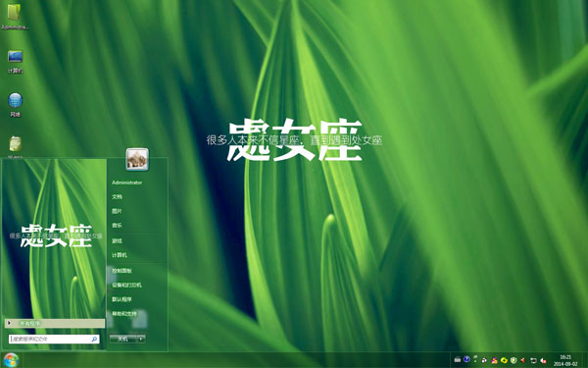Expand 所有程序 in the Start menu
This screenshot has width=588, height=368.
(55, 323)
